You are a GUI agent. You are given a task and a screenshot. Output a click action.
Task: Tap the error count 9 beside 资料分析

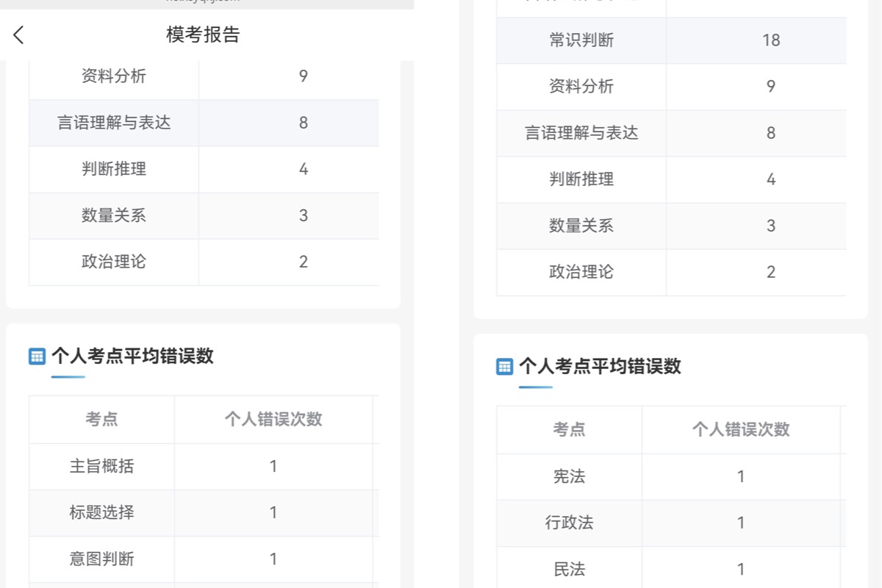click(x=302, y=76)
